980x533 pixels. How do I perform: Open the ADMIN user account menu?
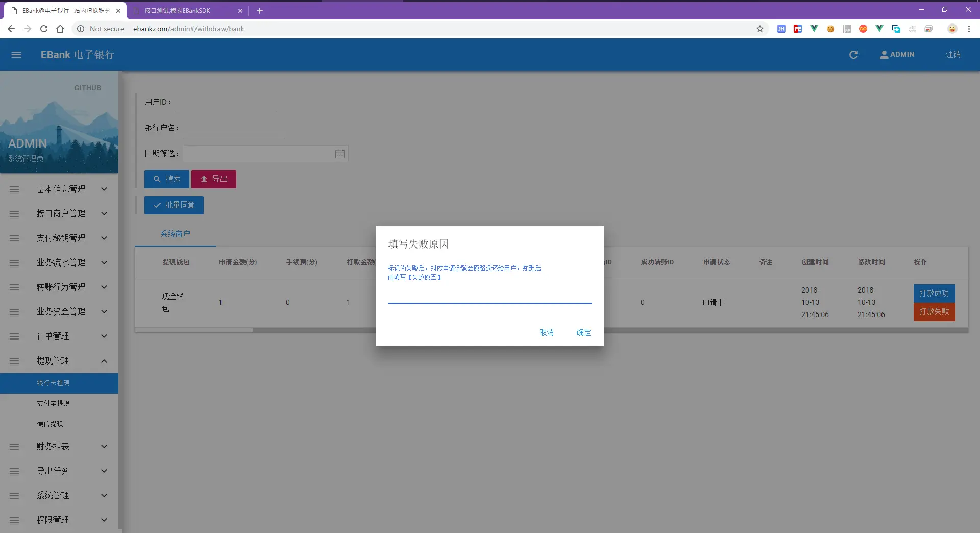tap(897, 55)
